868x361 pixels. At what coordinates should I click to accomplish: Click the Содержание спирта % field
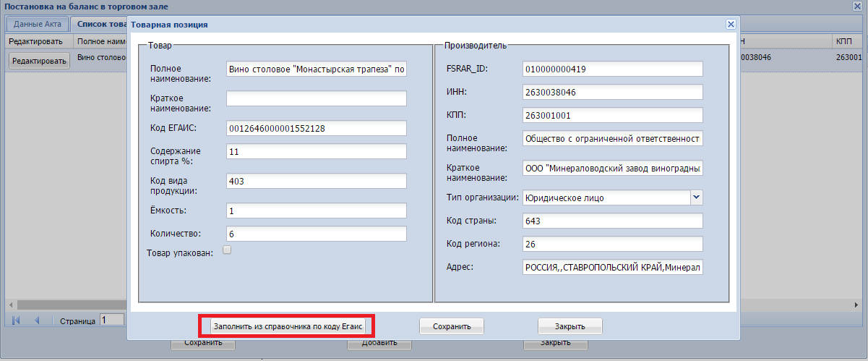coord(316,152)
